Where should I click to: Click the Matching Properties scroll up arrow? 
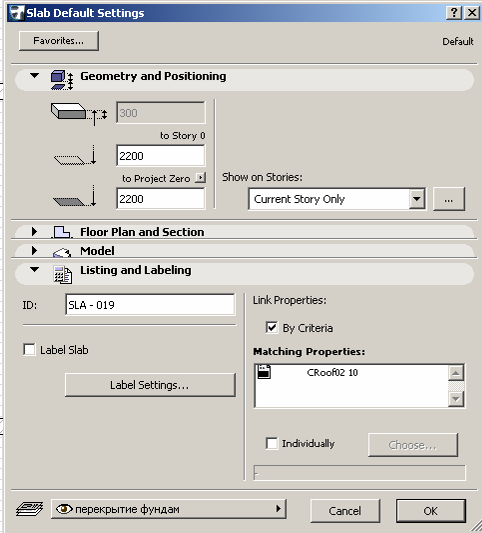click(x=456, y=373)
